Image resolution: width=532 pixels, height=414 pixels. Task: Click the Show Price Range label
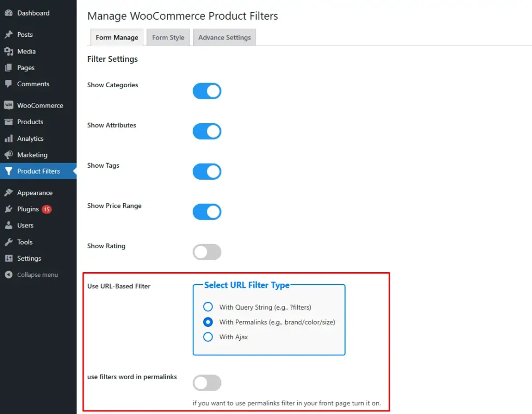coord(114,206)
